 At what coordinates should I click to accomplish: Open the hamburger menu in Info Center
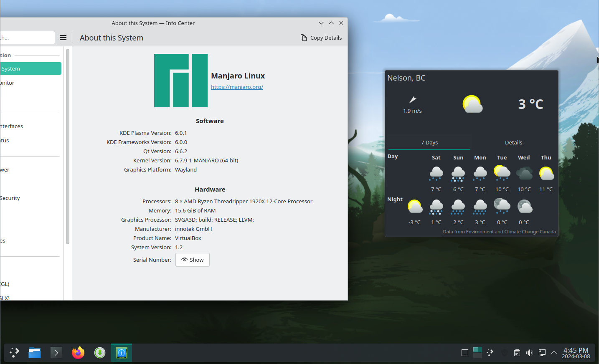[x=63, y=38]
